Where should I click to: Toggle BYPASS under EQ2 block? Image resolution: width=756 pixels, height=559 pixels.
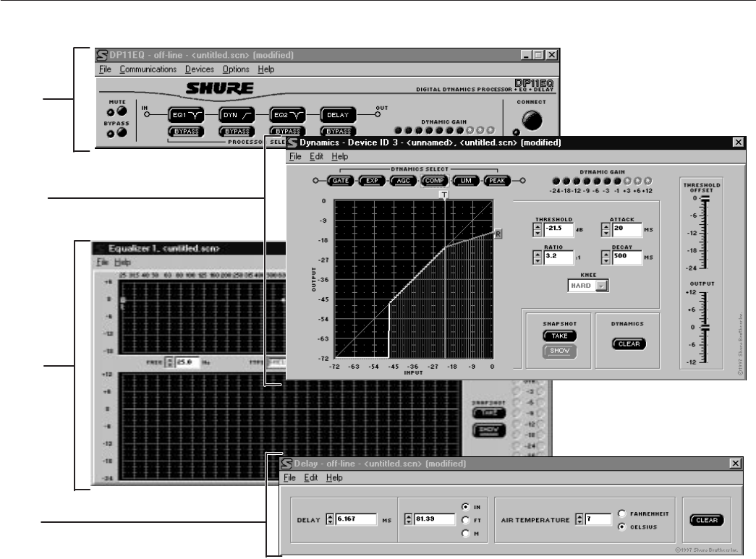[x=288, y=131]
